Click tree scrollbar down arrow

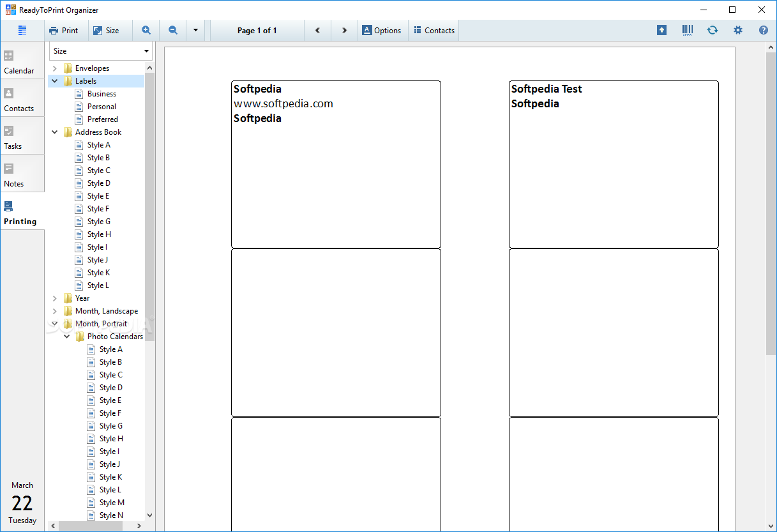coord(150,515)
